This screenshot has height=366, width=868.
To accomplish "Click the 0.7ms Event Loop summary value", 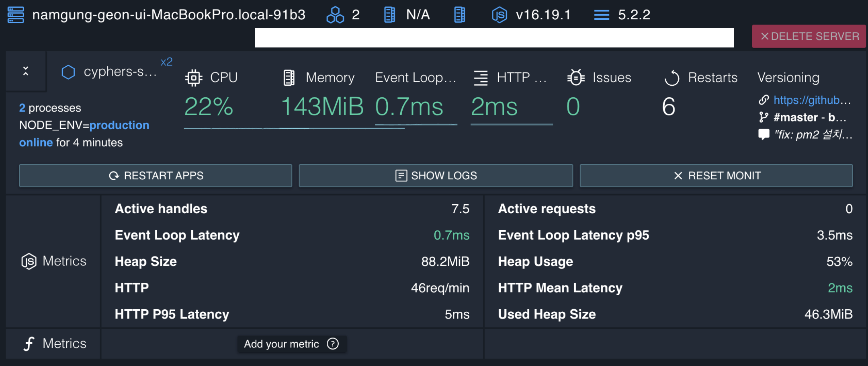I will tap(409, 107).
